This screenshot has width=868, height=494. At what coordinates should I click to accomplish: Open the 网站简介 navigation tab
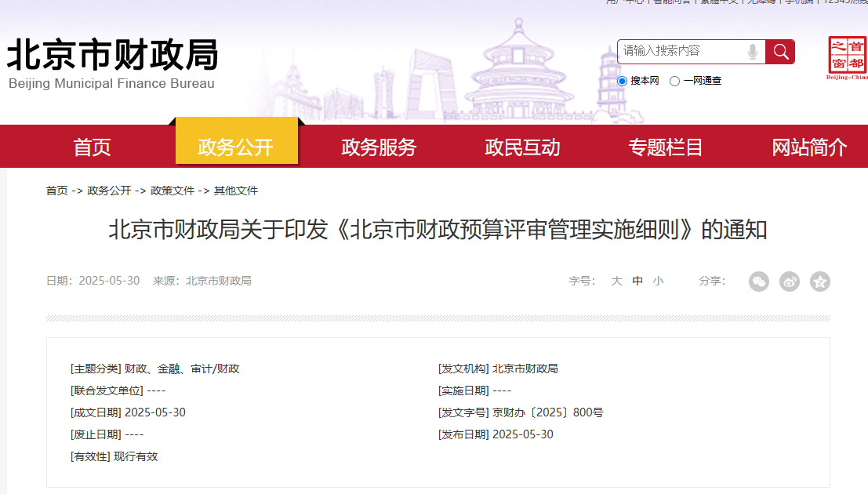pyautogui.click(x=809, y=147)
